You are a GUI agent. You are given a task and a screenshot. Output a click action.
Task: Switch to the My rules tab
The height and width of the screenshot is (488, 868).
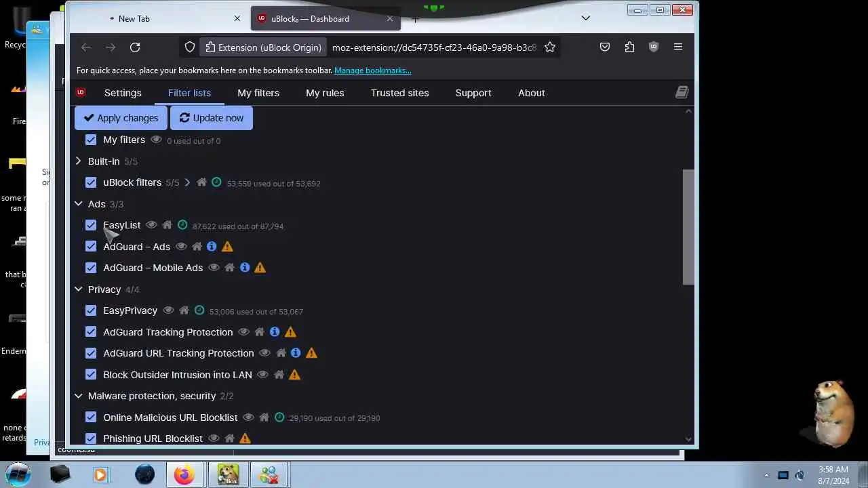325,93
